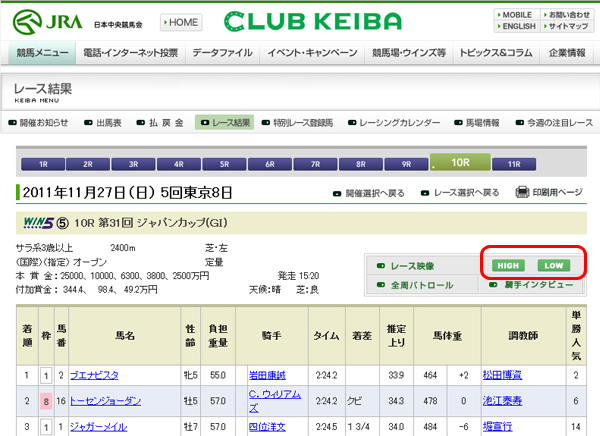
Task: Switch to 6R race tab
Action: click(x=270, y=164)
